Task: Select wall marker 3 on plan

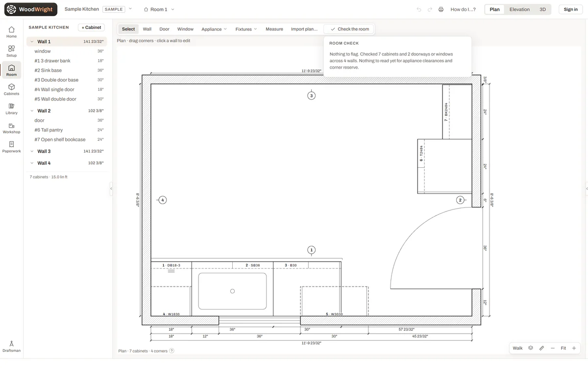Action: [311, 96]
